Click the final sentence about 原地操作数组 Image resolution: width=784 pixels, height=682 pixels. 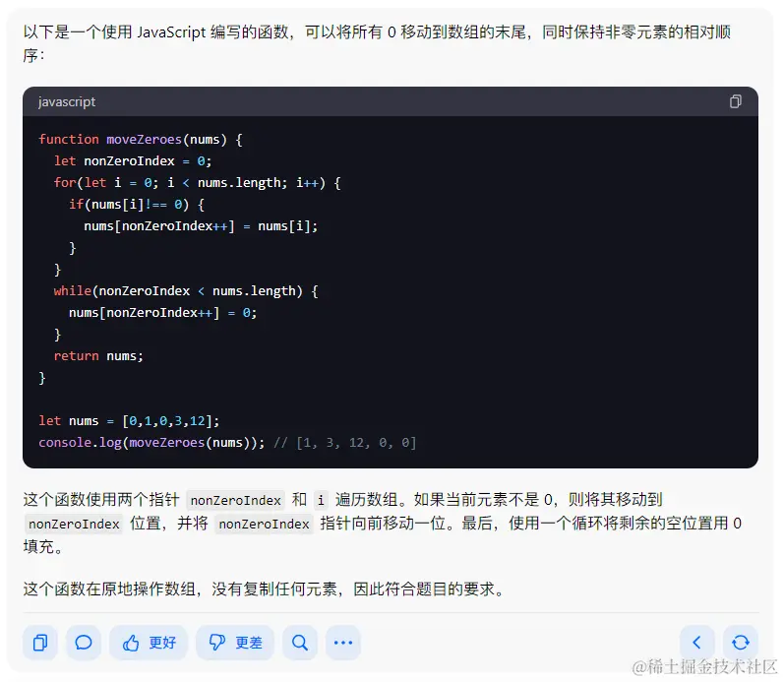tap(265, 589)
